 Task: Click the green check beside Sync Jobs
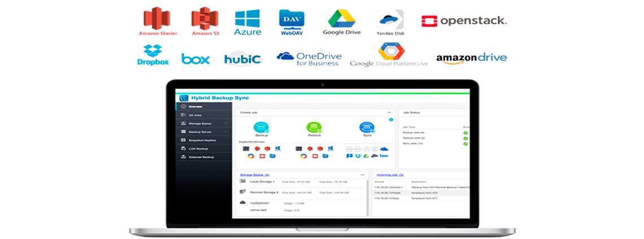[465, 144]
